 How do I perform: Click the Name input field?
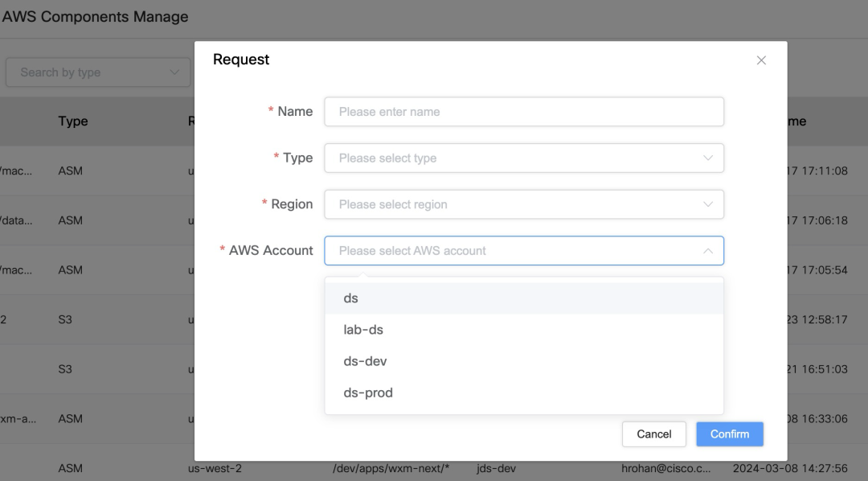click(523, 112)
